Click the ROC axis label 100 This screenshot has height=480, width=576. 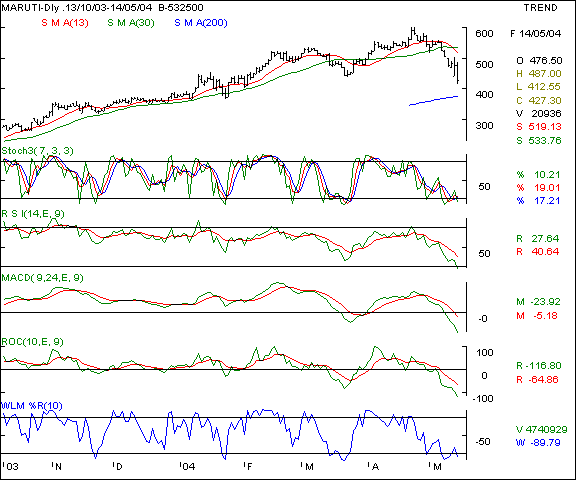(484, 353)
